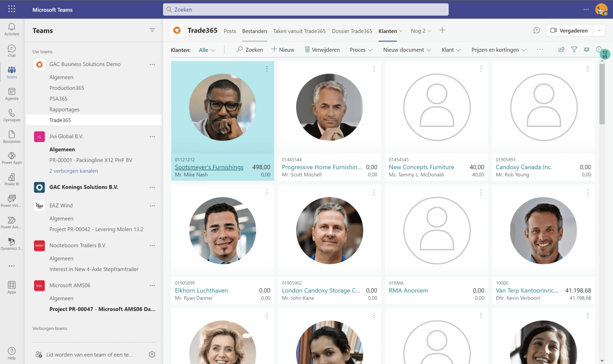Open Power Virtual Agents in the left rail
This screenshot has height=364, width=613.
point(12,201)
